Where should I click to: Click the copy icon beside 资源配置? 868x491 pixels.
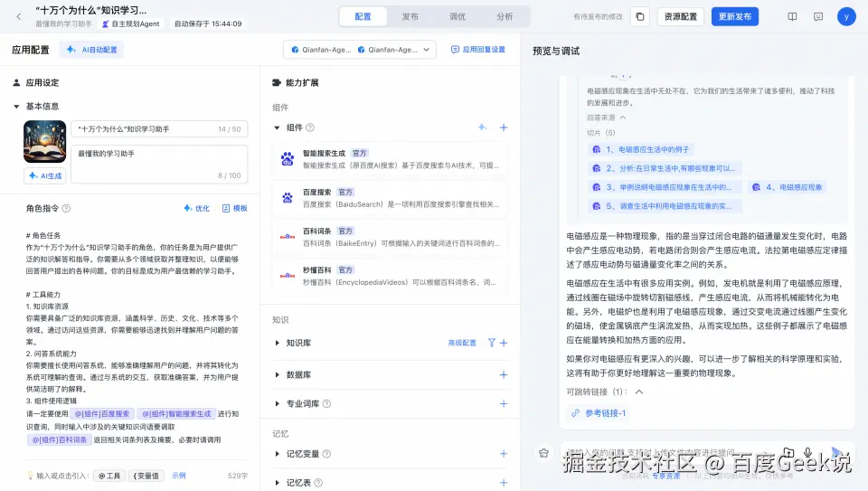tap(640, 16)
